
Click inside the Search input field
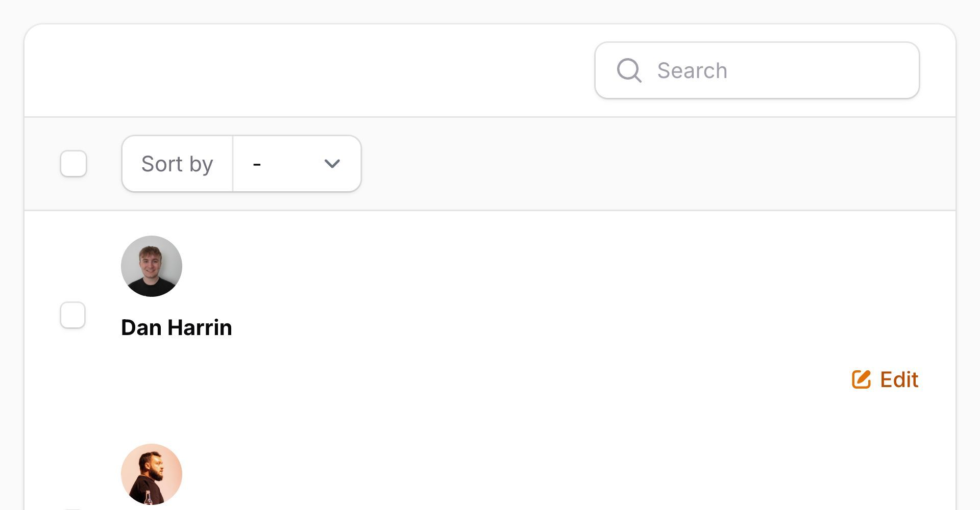(740, 70)
